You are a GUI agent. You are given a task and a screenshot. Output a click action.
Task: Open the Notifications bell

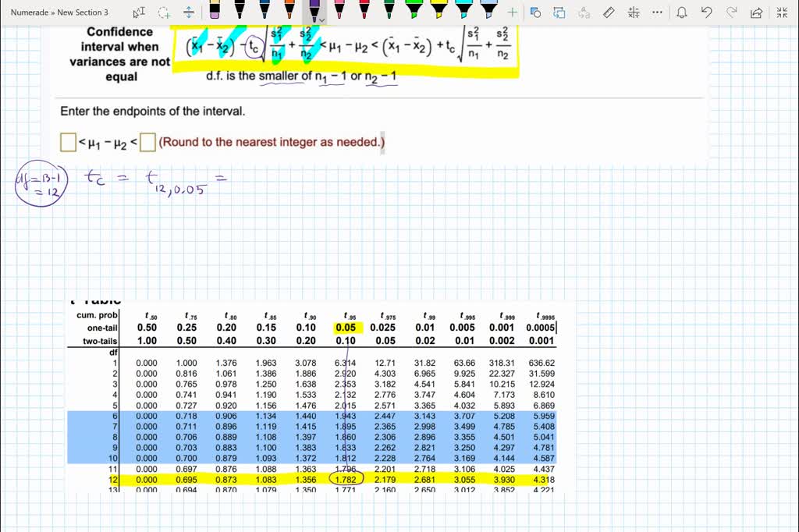pos(683,11)
